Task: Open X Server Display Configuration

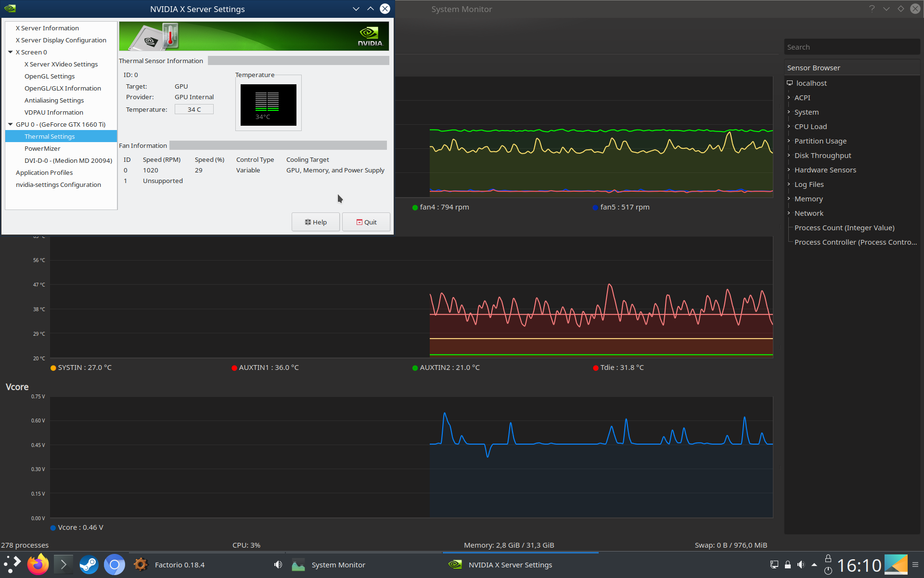Action: point(61,40)
